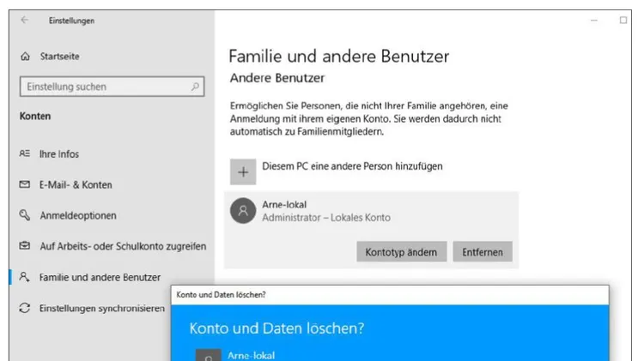
Task: Click the search magnifier icon
Action: (x=195, y=87)
